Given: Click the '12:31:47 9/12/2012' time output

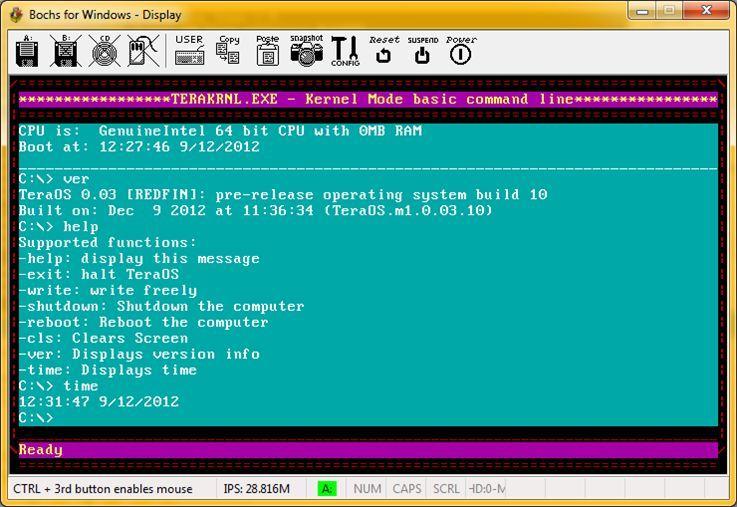Looking at the screenshot, I should coord(99,402).
